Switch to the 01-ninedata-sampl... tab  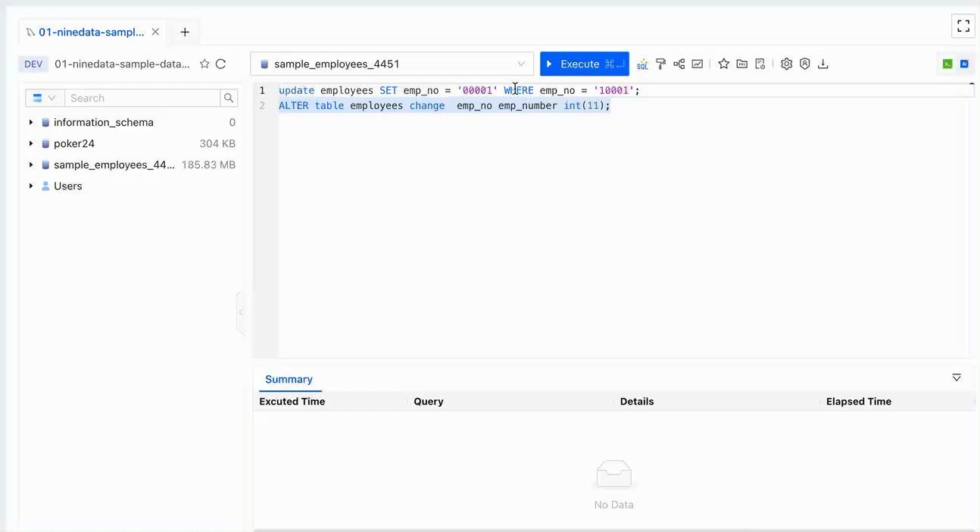pyautogui.click(x=91, y=32)
